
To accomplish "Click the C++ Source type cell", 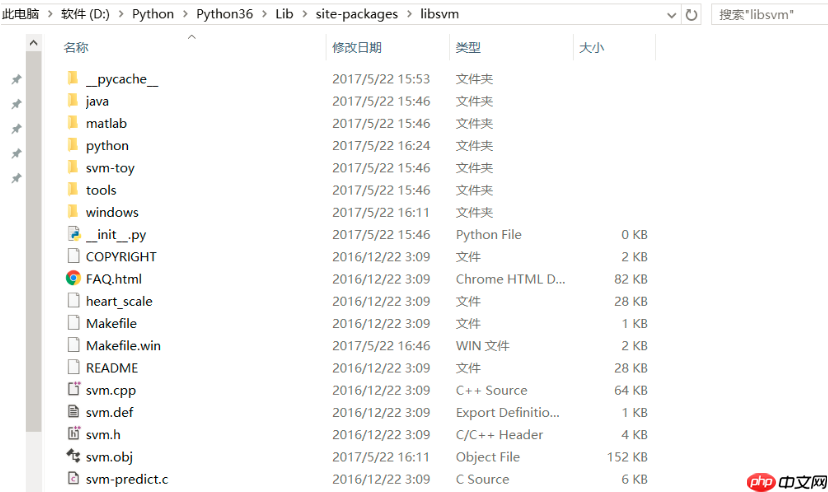I will tap(491, 390).
